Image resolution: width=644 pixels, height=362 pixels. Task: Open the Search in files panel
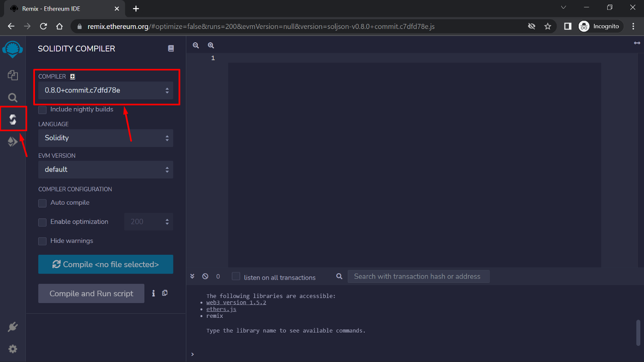12,98
